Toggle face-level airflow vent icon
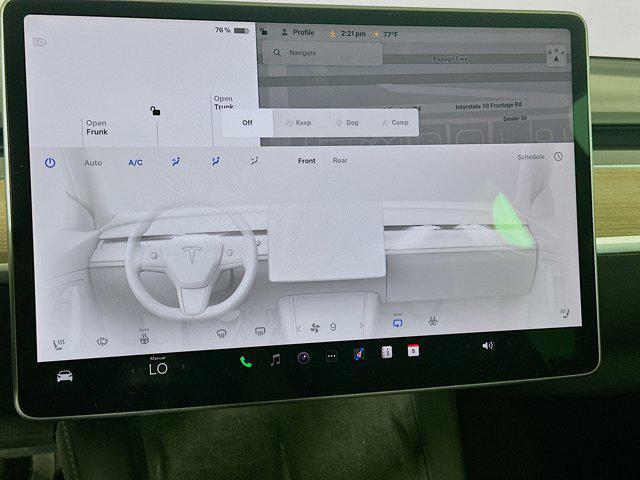The width and height of the screenshot is (640, 480). [216, 161]
